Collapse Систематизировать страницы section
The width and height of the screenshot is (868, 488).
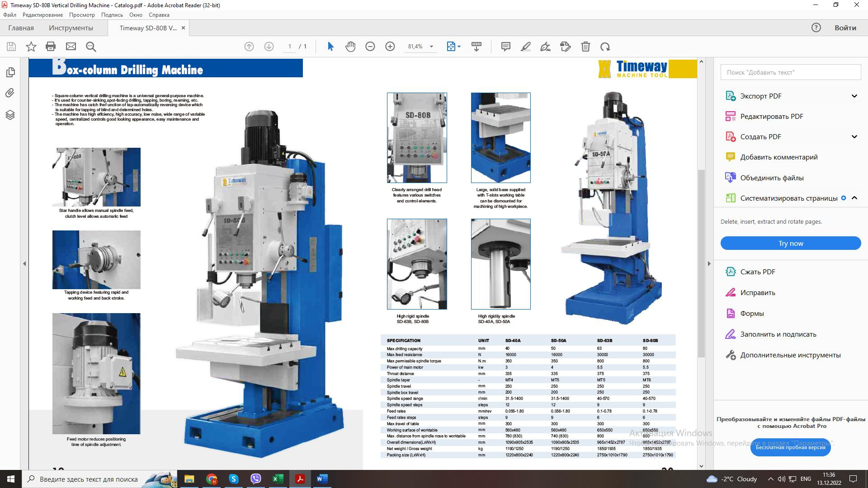click(x=854, y=198)
